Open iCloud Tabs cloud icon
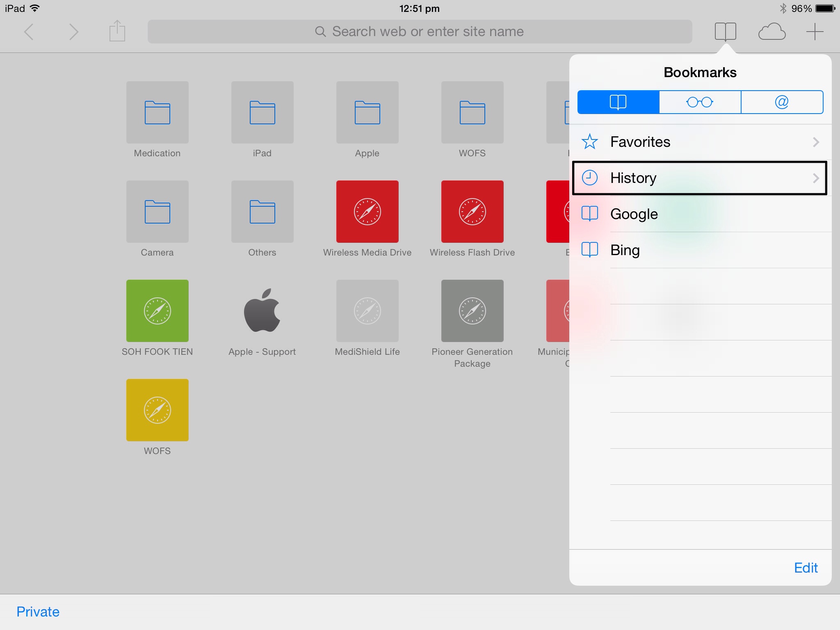 [x=772, y=32]
